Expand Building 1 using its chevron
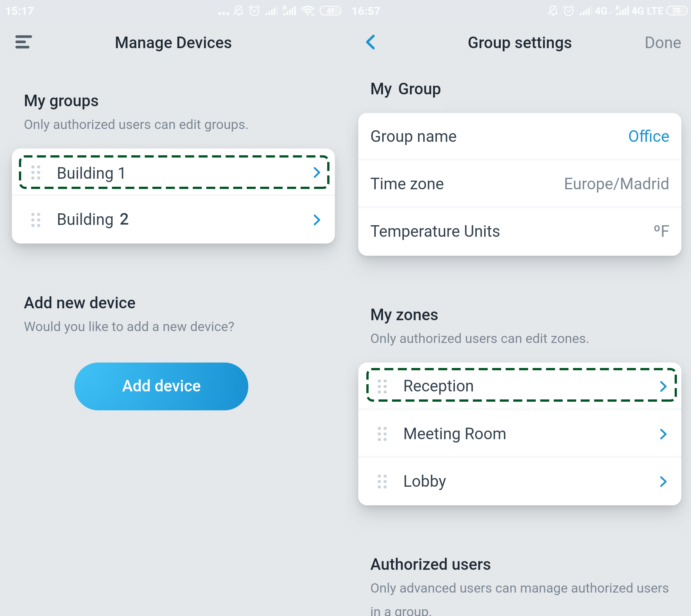 317,173
